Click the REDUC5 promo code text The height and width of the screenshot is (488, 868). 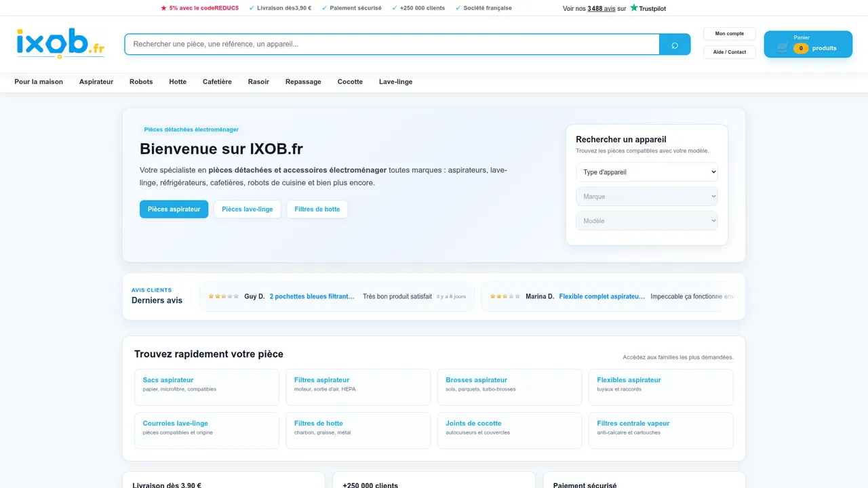(226, 8)
